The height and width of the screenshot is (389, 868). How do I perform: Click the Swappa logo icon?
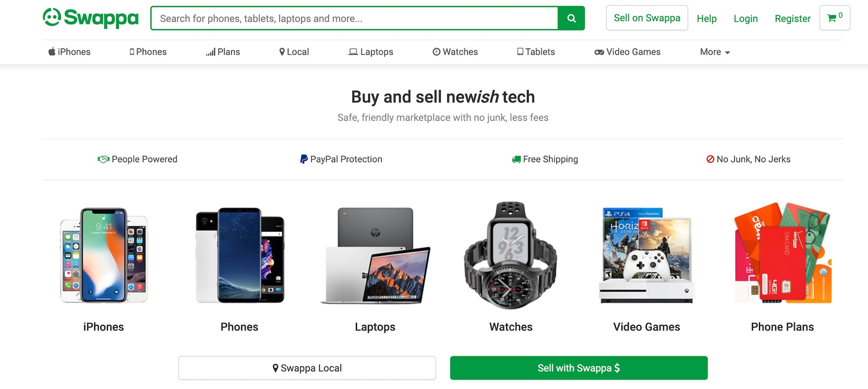point(52,18)
